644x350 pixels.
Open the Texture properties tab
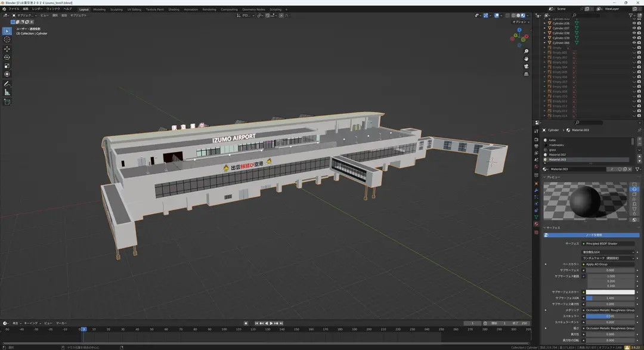pyautogui.click(x=536, y=232)
